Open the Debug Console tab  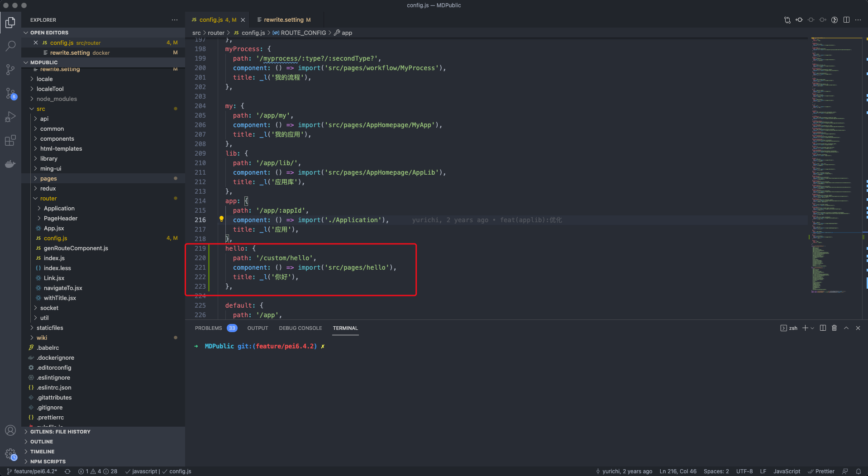coord(300,328)
